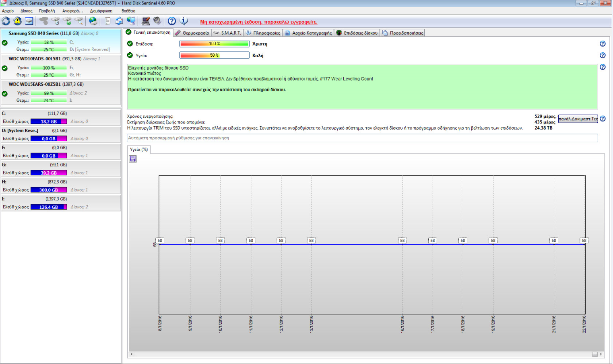The image size is (613, 364).
Task: Open the Αρχείο menu
Action: tap(8, 11)
